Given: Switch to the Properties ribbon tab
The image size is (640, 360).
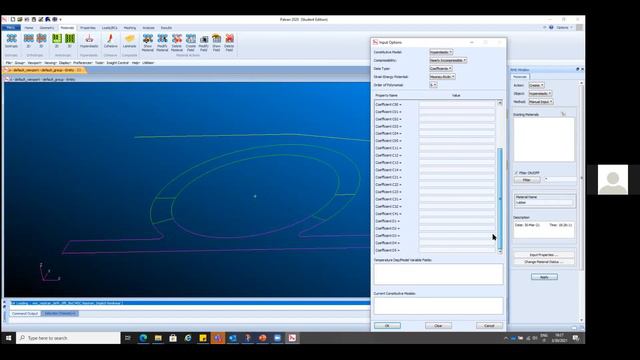Looking at the screenshot, I should [x=88, y=28].
